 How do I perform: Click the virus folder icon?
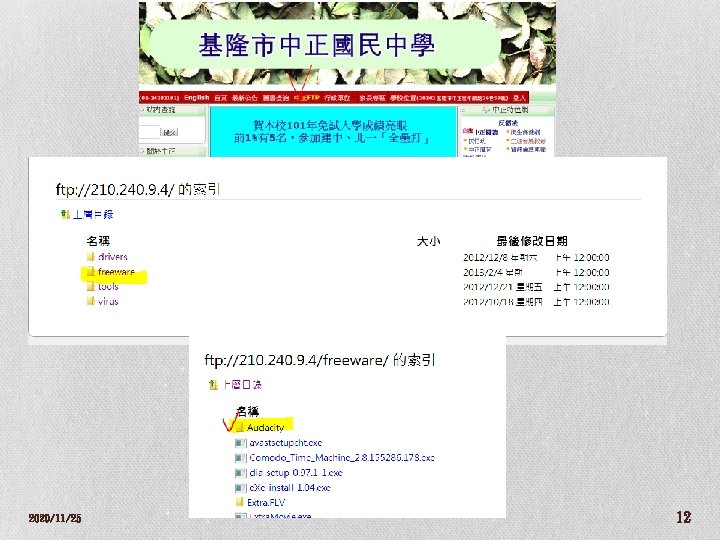coord(90,301)
